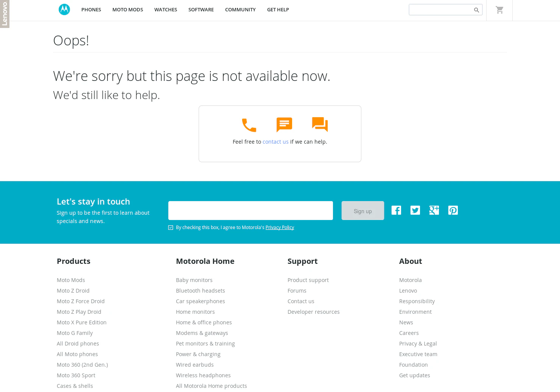The width and height of the screenshot is (560, 392).
Task: Open Moto 360 (2nd Gen.) link
Action: [82, 365]
